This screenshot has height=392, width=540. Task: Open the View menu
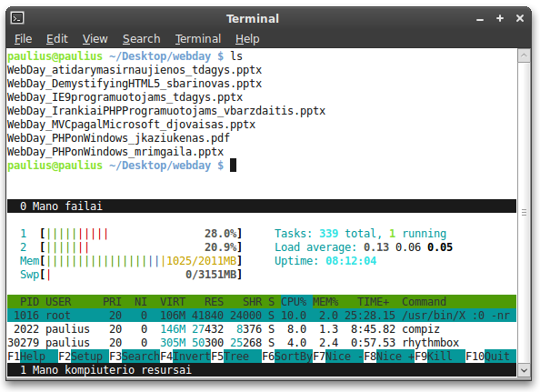[95, 39]
